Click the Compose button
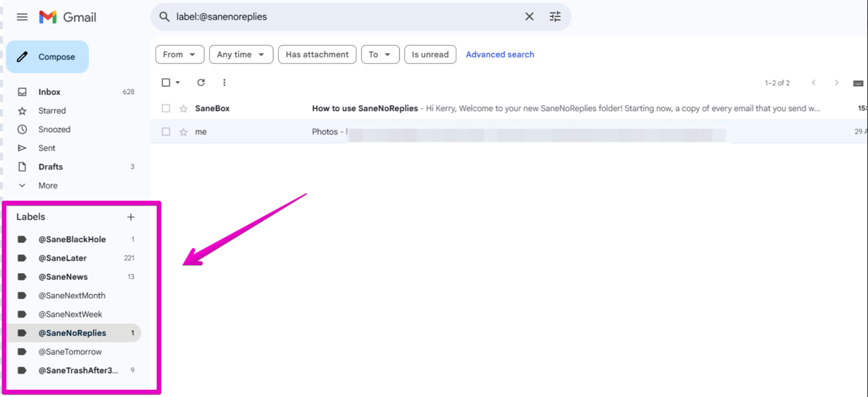 (47, 56)
